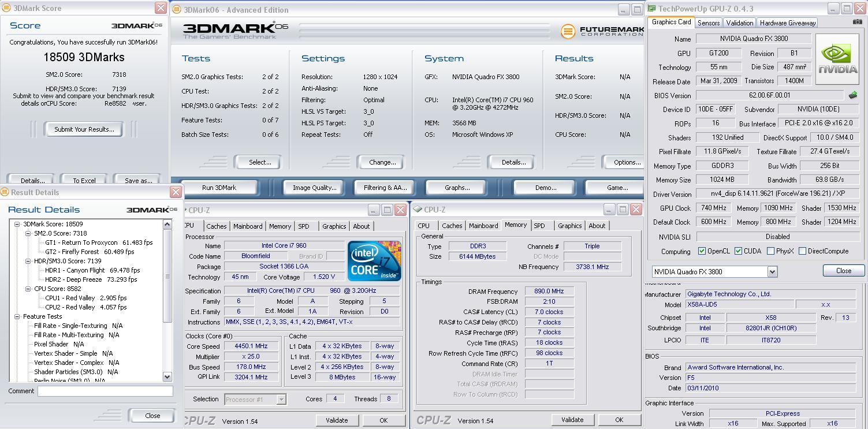868x429 pixels.
Task: Select the HDR2 - Deep Freeze result row
Action: (x=91, y=279)
